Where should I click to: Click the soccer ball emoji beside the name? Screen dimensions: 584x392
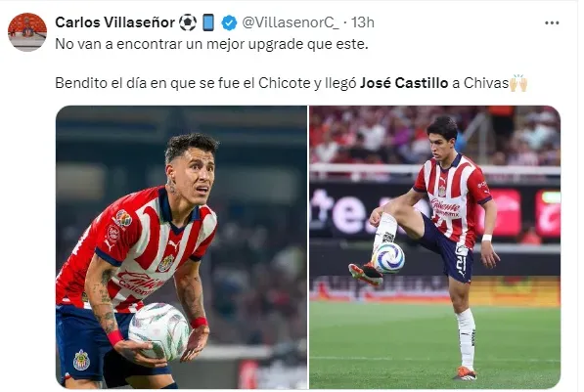point(188,22)
